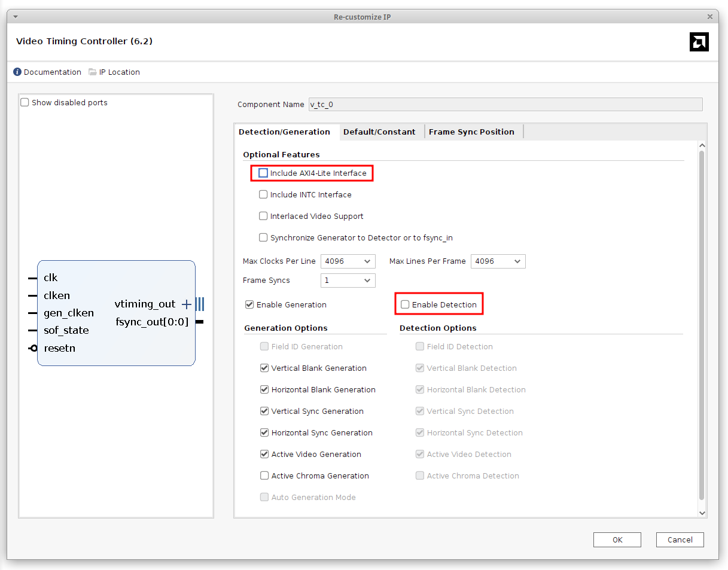Click the scrollbar up arrow
The height and width of the screenshot is (570, 728).
pos(702,145)
